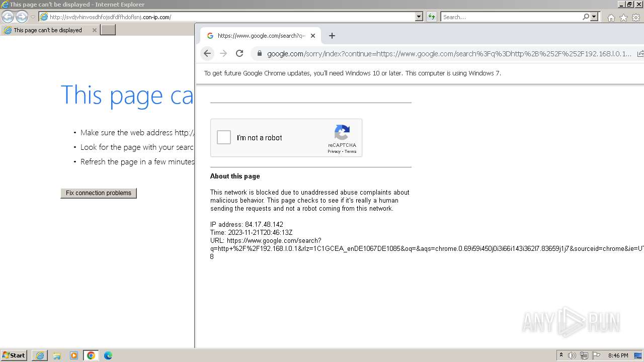Check the I'm not a robot checkbox
The height and width of the screenshot is (362, 644).
(x=224, y=137)
